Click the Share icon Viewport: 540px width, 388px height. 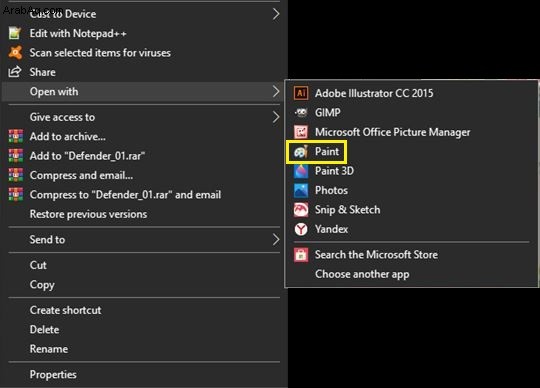(x=15, y=72)
